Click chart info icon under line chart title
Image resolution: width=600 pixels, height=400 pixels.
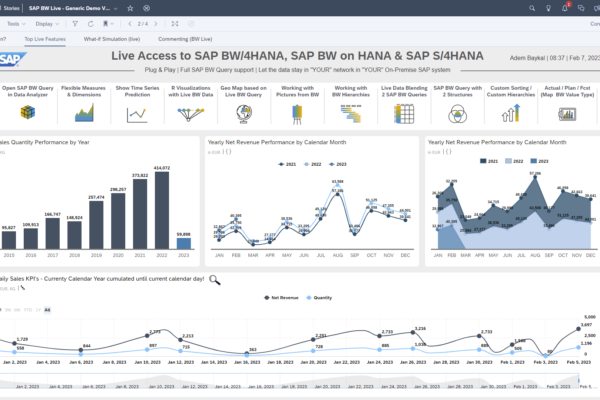(228, 152)
